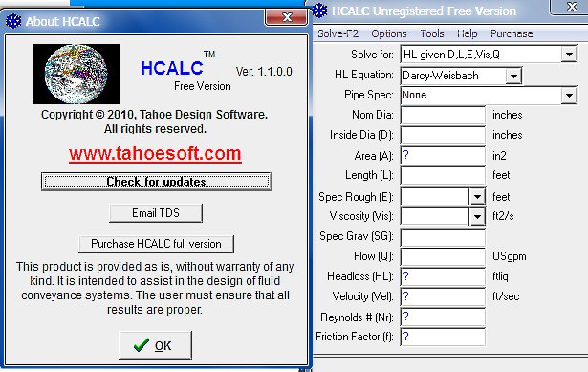Click the 'feet' unit beside Spec Rough
The image size is (588, 372).
pos(501,197)
